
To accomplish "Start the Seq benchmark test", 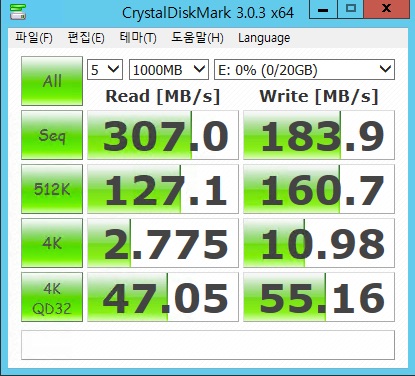I will (x=52, y=135).
